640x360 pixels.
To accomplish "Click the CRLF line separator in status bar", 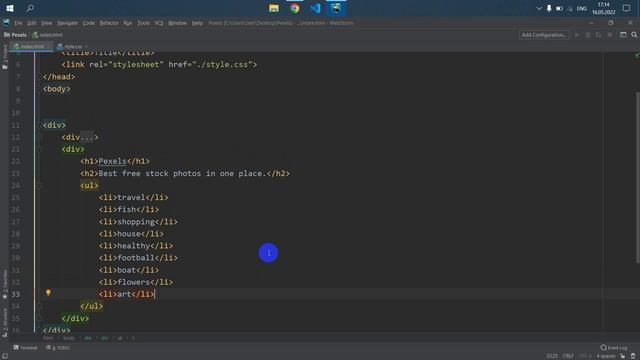I will tap(568, 356).
